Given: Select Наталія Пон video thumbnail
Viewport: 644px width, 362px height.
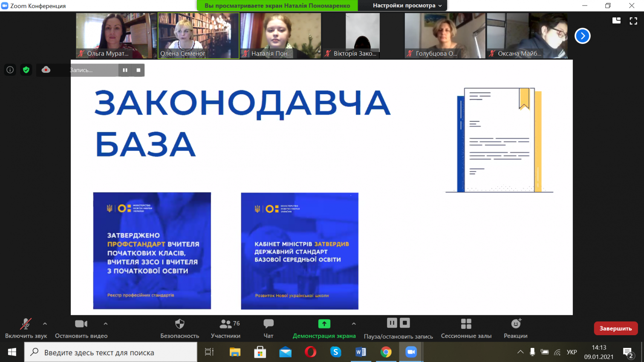Looking at the screenshot, I should [280, 36].
